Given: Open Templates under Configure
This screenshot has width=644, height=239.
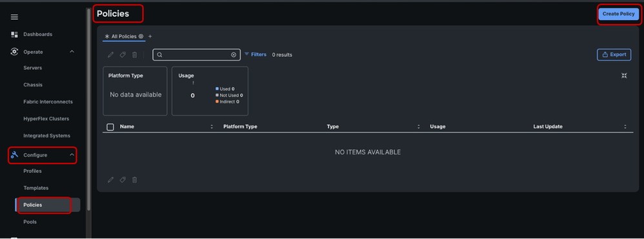Looking at the screenshot, I should (35, 188).
